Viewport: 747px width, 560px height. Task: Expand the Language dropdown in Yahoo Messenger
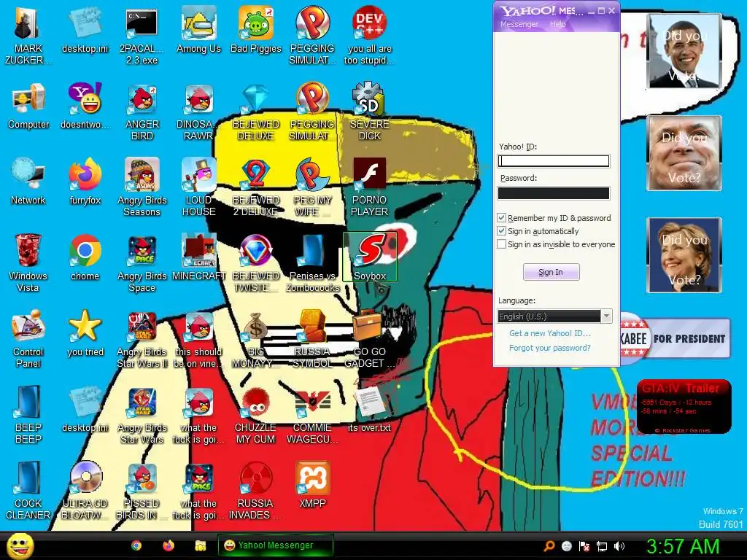606,316
